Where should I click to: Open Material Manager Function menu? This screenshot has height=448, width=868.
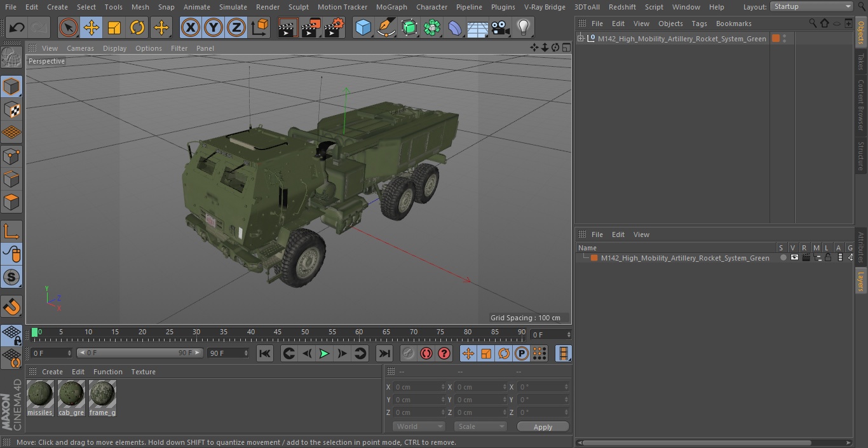[x=108, y=372]
